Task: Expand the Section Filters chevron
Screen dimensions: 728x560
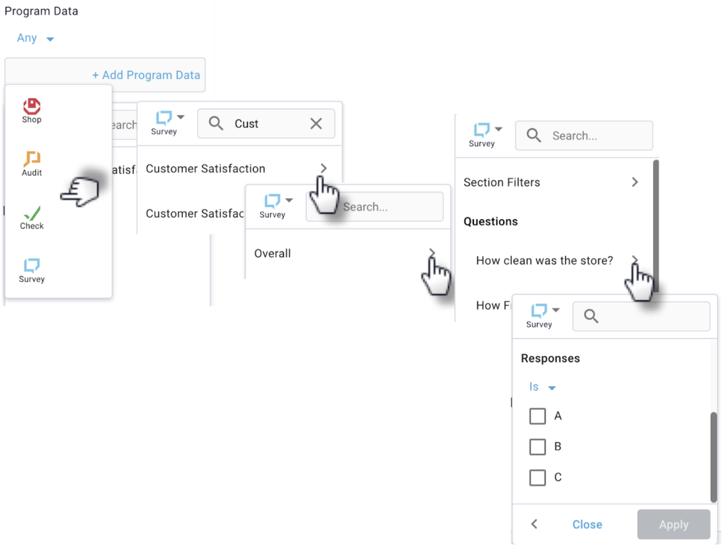Action: coord(635,182)
